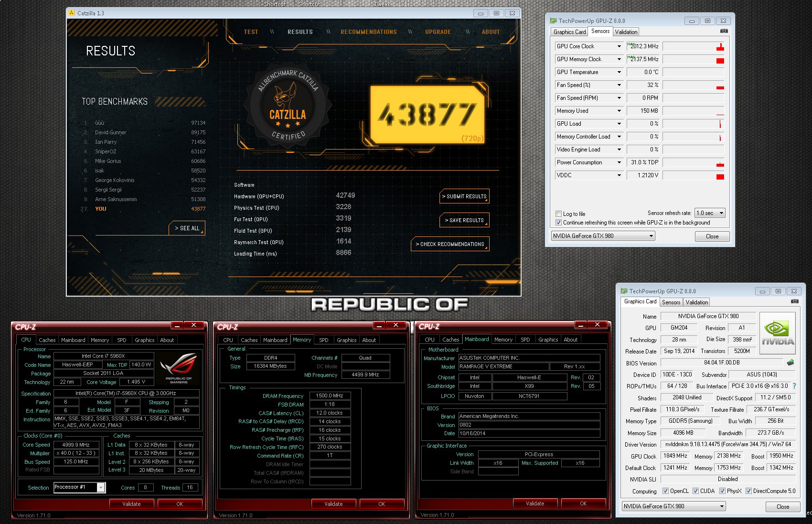Image resolution: width=812 pixels, height=524 pixels.
Task: Click the DRAM Frequency 1500.0 MHz field
Action: [330, 396]
